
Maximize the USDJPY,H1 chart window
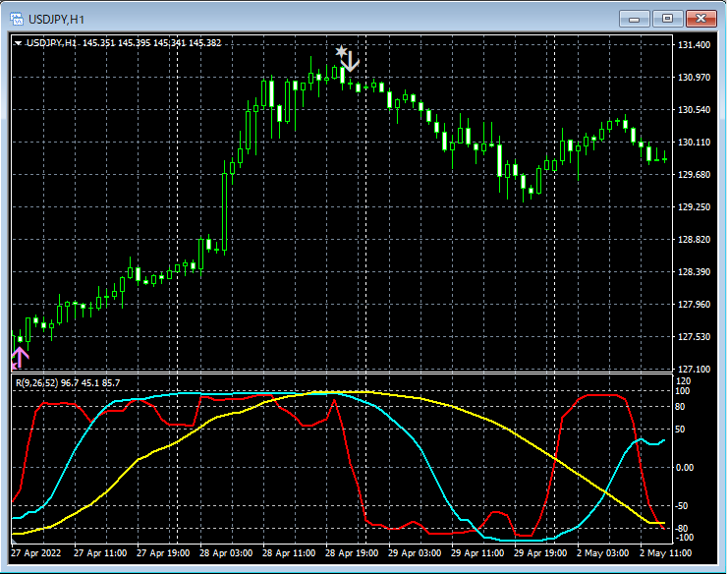click(x=668, y=19)
